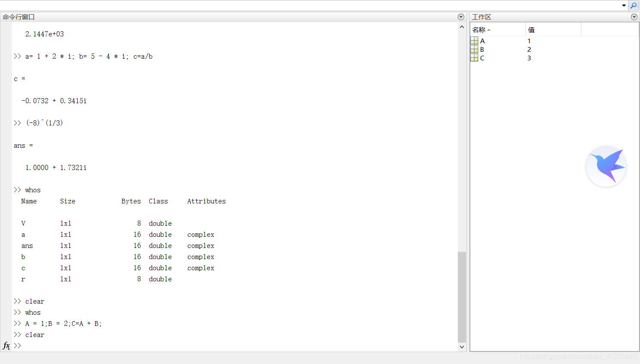Select variable A icon in Workspace
640x364 pixels.
click(x=474, y=41)
